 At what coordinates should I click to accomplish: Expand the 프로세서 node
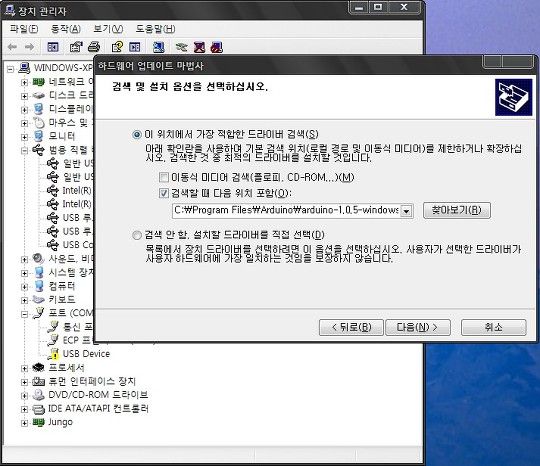tap(24, 368)
